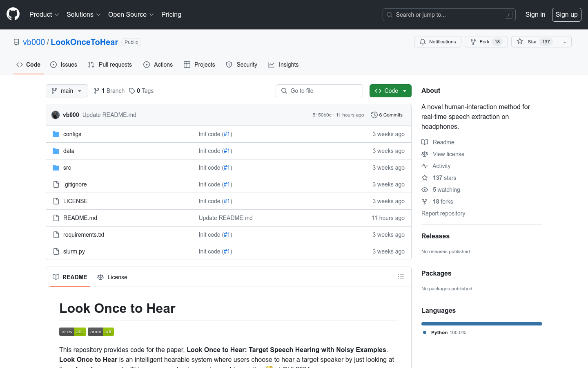This screenshot has width=588, height=368.
Task: Open the arxiv abs badge
Action: (x=73, y=332)
